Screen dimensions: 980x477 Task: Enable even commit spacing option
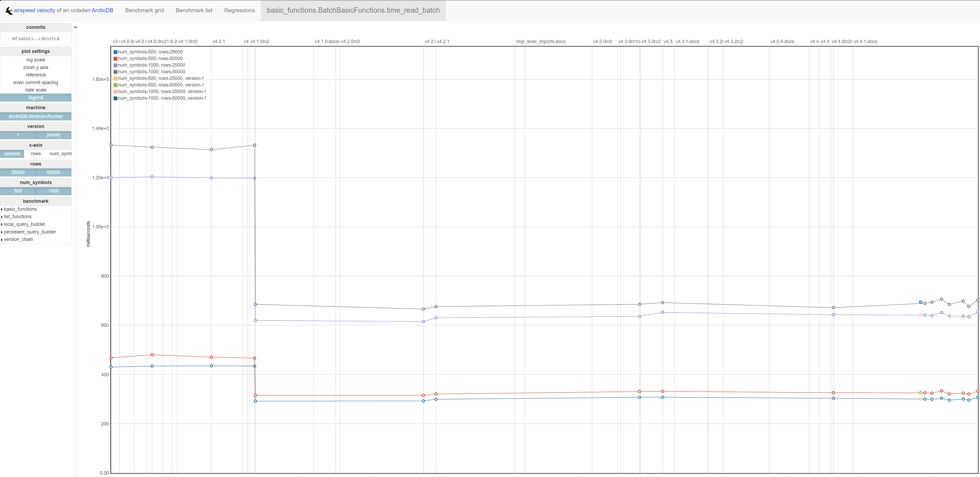(x=35, y=82)
